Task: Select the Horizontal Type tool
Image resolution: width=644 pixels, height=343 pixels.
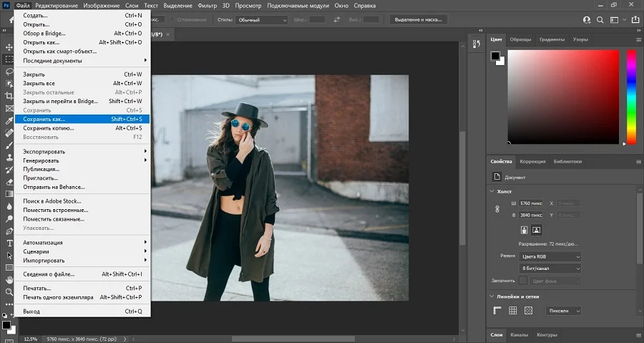Action: click(x=9, y=243)
